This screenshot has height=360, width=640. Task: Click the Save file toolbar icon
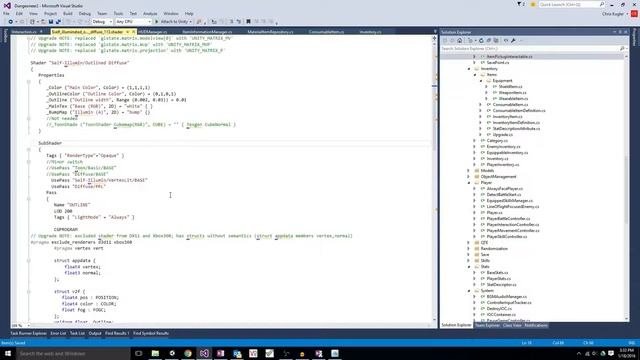51,22
